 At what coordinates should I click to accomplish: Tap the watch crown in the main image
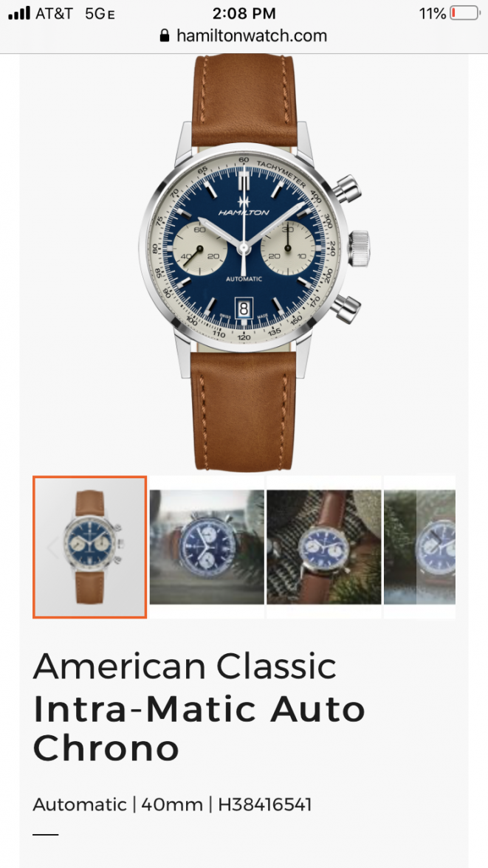coord(359,249)
